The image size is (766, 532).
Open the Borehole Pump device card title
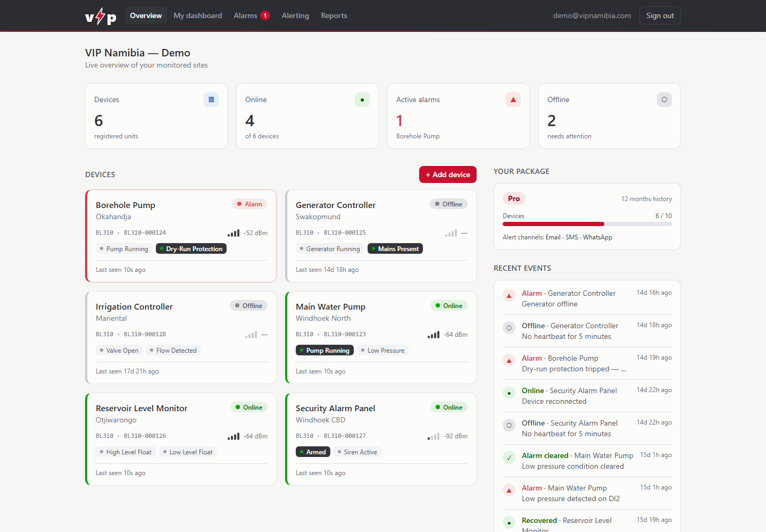(126, 205)
